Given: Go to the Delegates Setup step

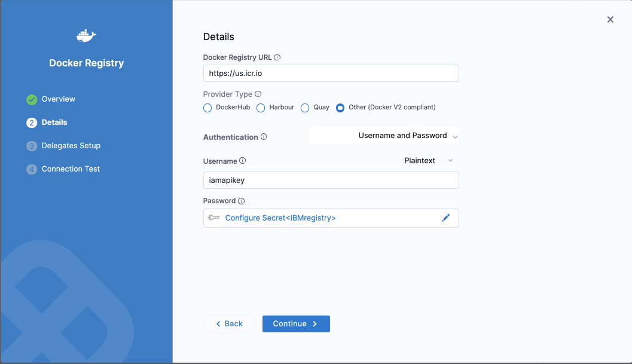Looking at the screenshot, I should coord(71,146).
